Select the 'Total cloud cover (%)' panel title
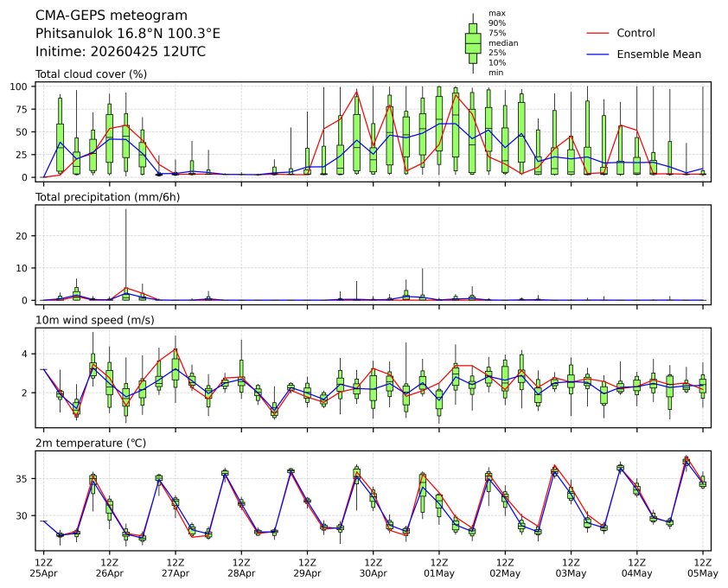The width and height of the screenshot is (728, 588). (91, 74)
